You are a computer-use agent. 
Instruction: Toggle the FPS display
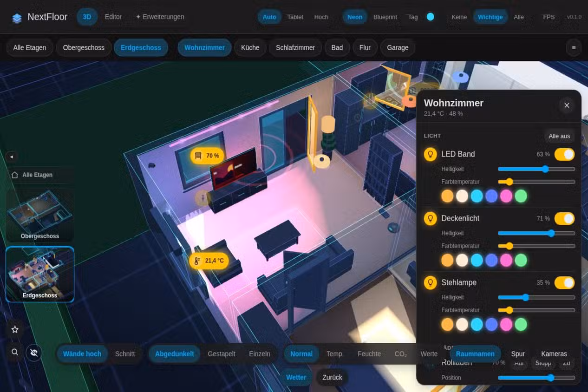[x=549, y=17]
